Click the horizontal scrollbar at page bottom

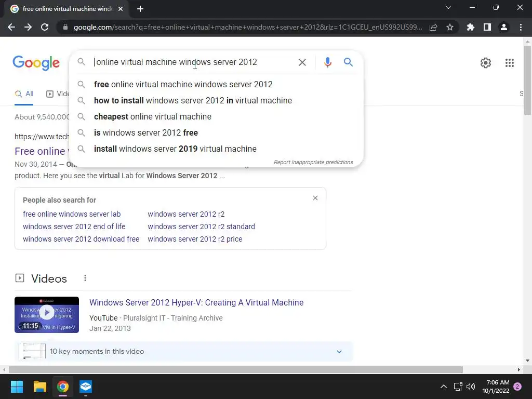(235, 369)
